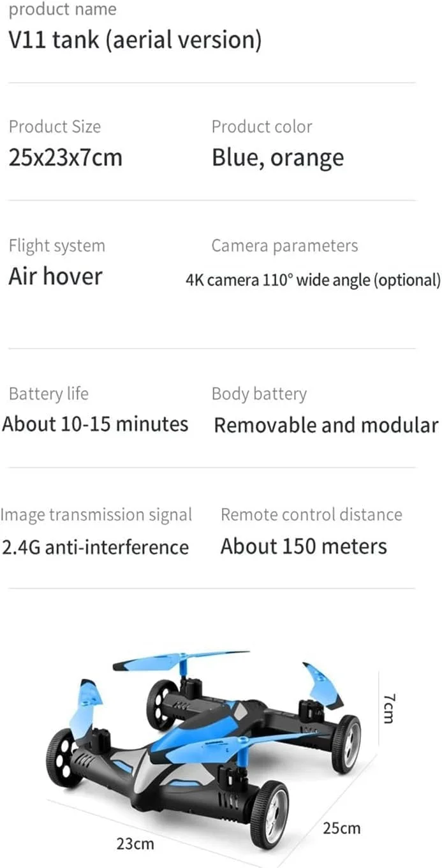Viewport: 442px width, 868px height.
Task: Click the "Product Size" label
Action: pyautogui.click(x=55, y=126)
